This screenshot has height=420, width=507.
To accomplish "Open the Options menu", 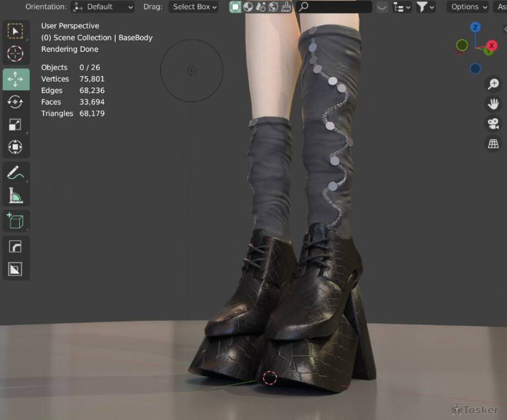I will point(469,7).
